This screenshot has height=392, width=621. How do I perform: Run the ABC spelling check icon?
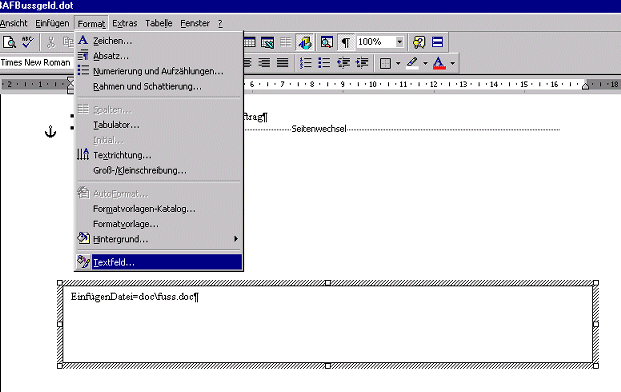[28, 42]
